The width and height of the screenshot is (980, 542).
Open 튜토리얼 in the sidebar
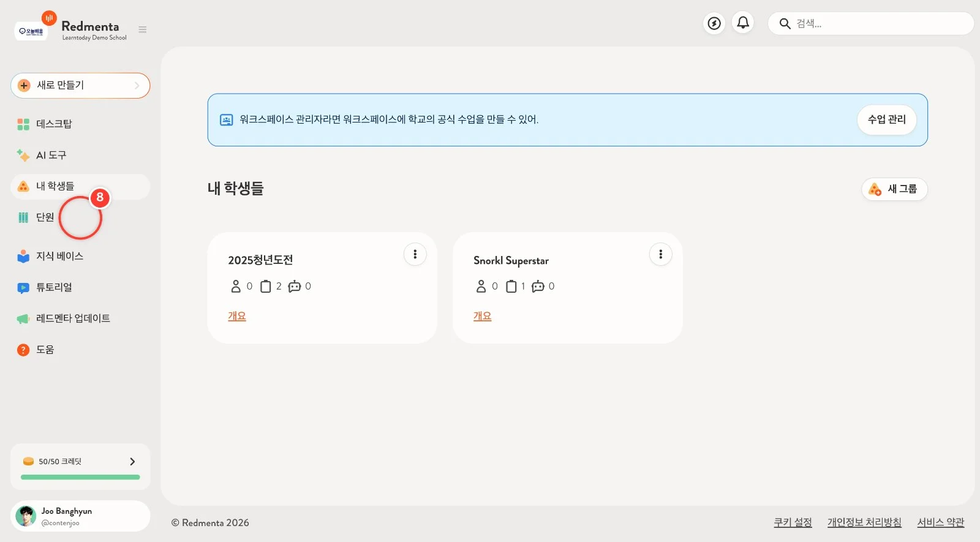pos(80,287)
